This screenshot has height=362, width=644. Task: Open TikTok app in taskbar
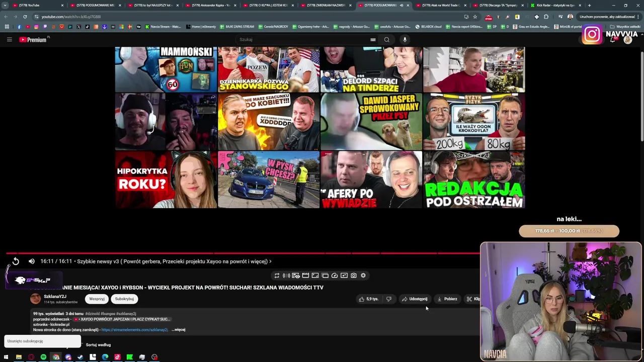click(x=117, y=357)
